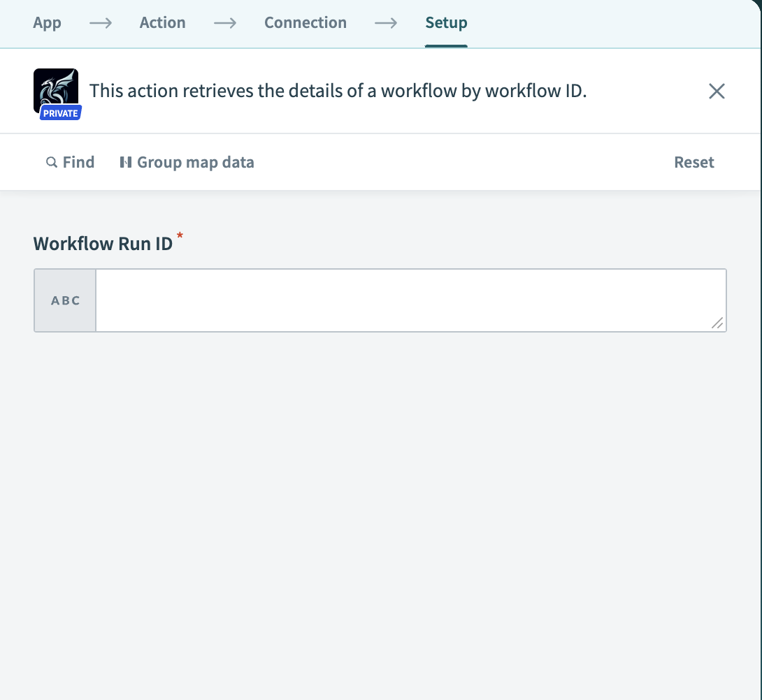Click the arrow between App and Action
The width and height of the screenshot is (762, 700).
[101, 23]
